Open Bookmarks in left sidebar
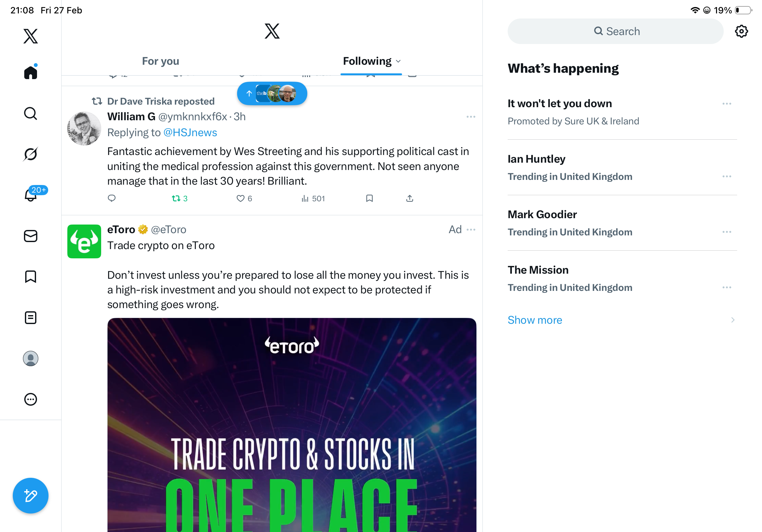Image resolution: width=762 pixels, height=532 pixels. click(x=31, y=277)
